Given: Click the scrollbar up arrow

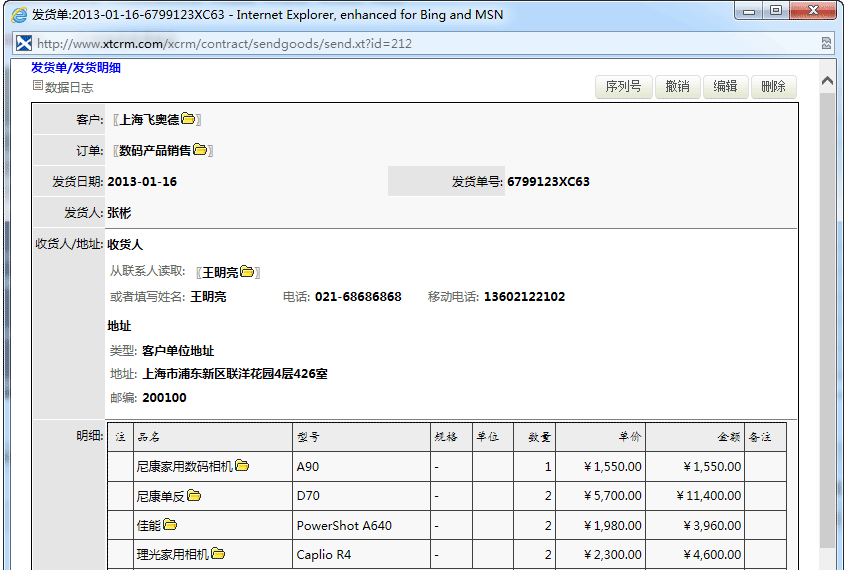Looking at the screenshot, I should point(827,81).
